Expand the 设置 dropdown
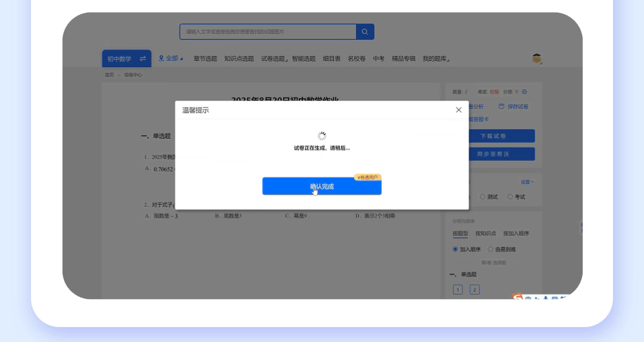The height and width of the screenshot is (342, 644). [528, 182]
